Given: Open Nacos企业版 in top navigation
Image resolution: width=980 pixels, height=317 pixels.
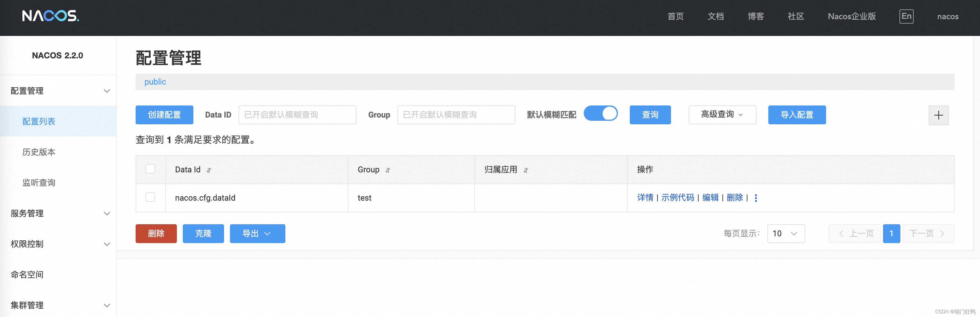Looking at the screenshot, I should tap(851, 16).
